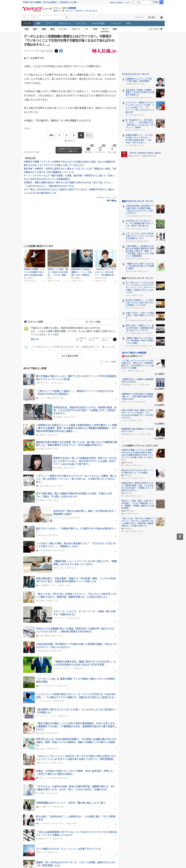
Task: Go to the previous page with 前へ
Action: (51, 135)
